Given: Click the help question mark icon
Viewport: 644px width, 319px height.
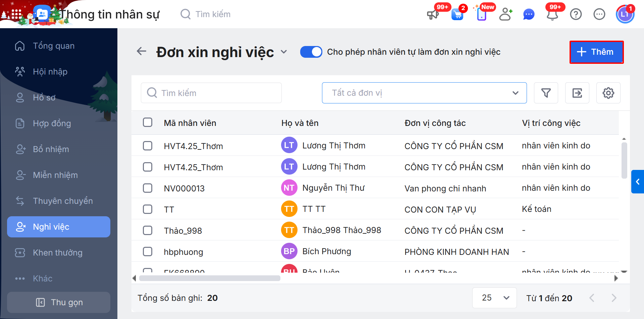Looking at the screenshot, I should (576, 14).
